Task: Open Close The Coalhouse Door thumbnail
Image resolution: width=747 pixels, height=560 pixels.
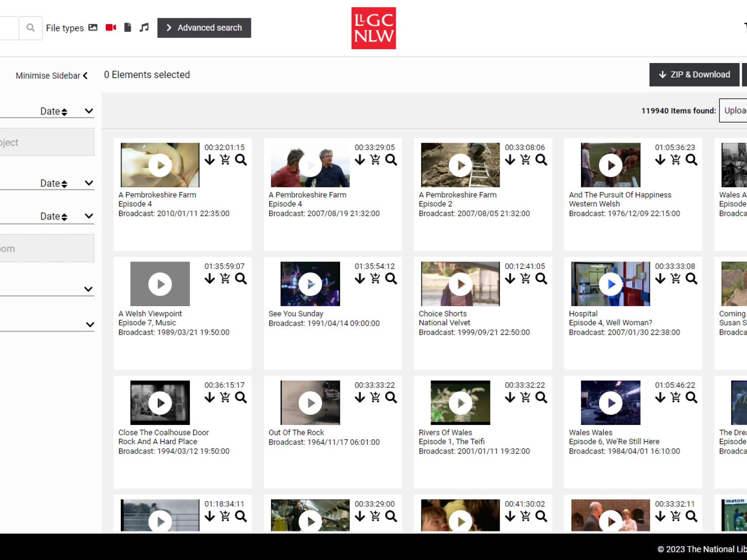Action: tap(160, 403)
